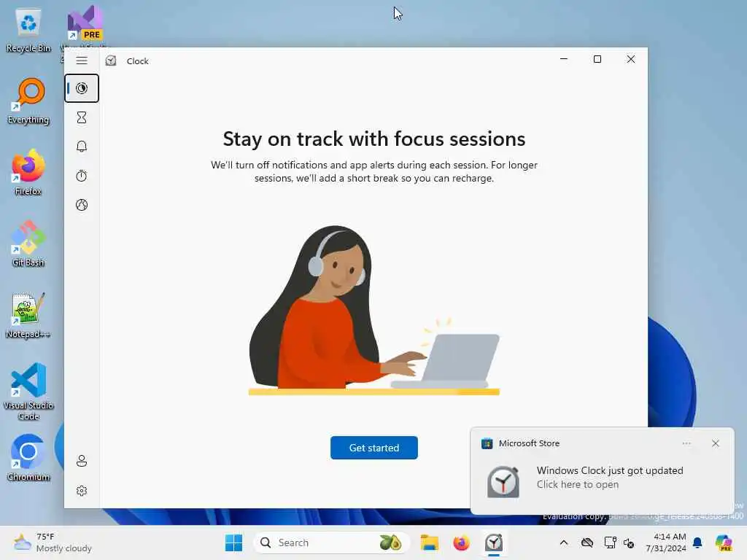This screenshot has height=560, width=747.
Task: Open Firefox from the taskbar
Action: [461, 542]
